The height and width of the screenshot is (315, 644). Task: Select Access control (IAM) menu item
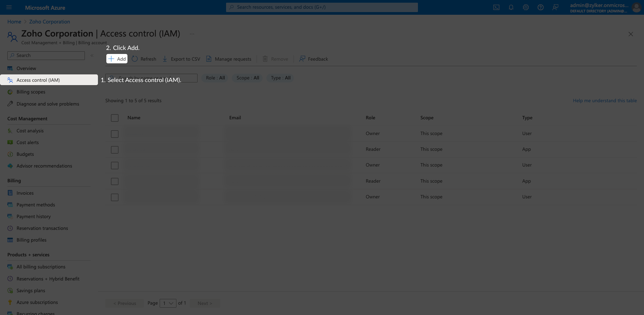49,80
